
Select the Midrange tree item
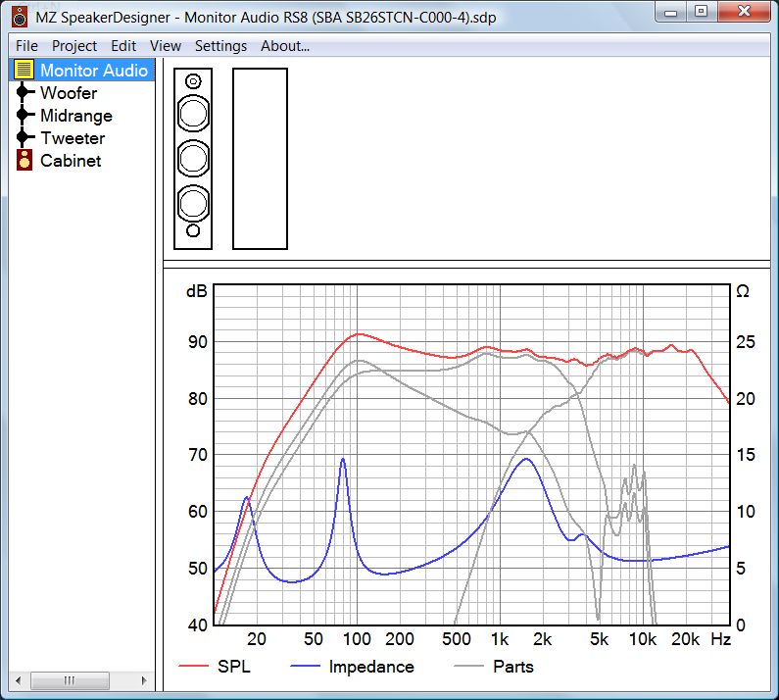click(x=76, y=116)
